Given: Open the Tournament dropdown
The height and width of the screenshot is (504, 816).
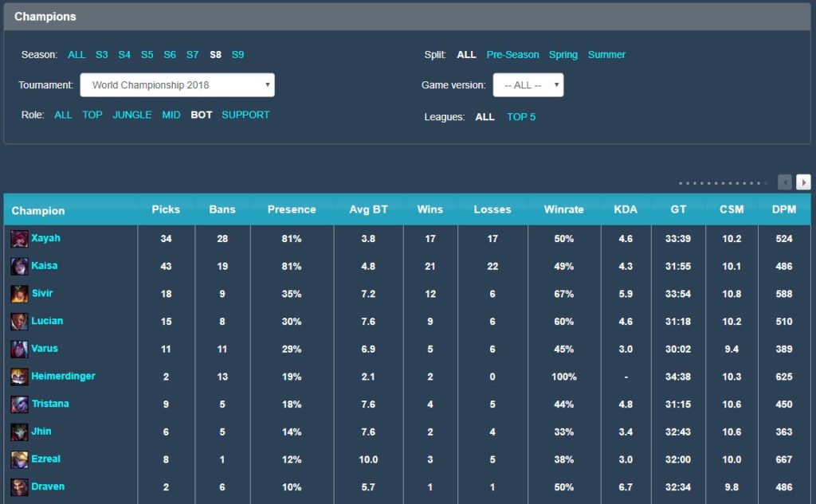Looking at the screenshot, I should coord(177,84).
